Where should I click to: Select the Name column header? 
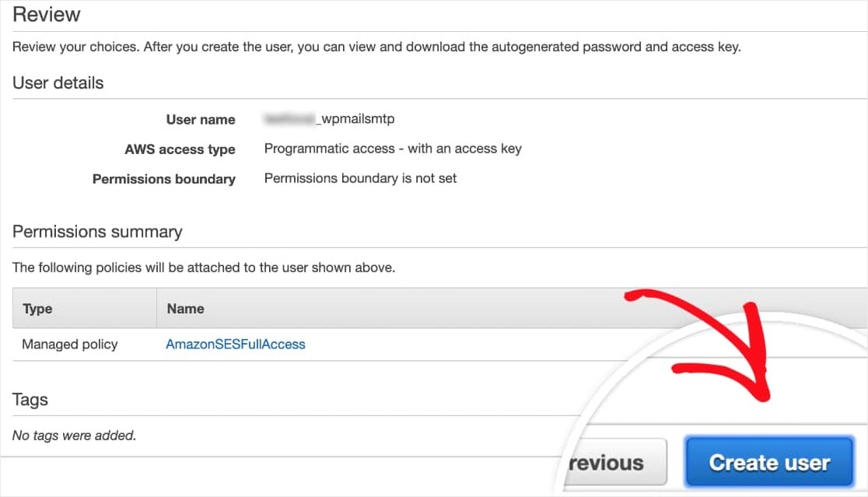(x=185, y=308)
